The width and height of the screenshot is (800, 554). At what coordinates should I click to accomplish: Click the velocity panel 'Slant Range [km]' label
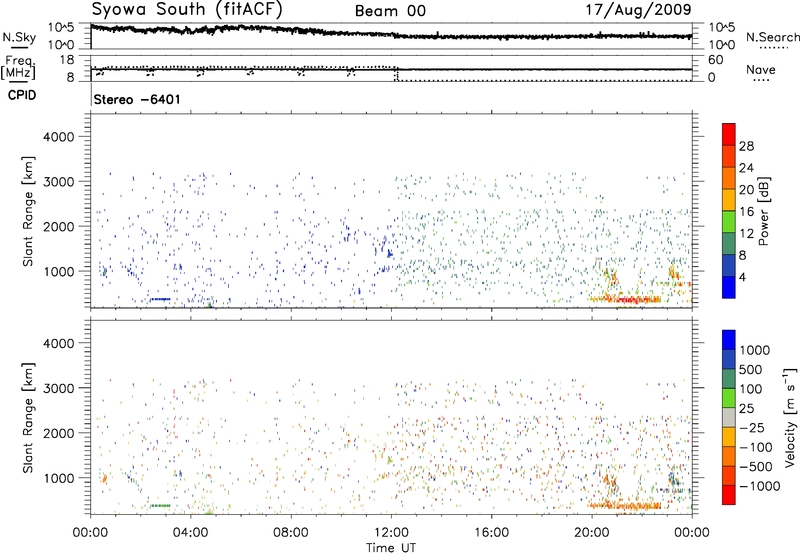click(28, 417)
